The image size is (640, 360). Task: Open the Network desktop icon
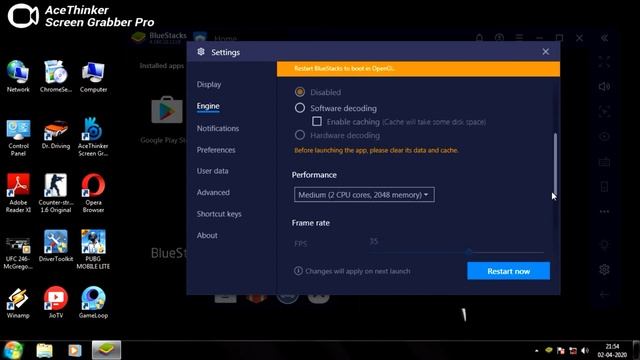pos(18,76)
